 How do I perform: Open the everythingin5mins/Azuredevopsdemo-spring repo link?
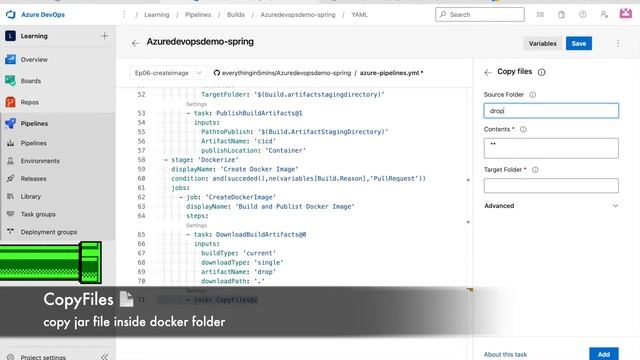tap(286, 73)
